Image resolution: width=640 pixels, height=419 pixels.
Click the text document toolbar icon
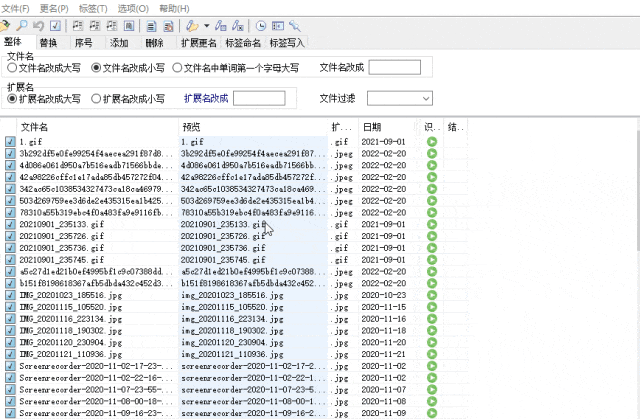(151, 26)
